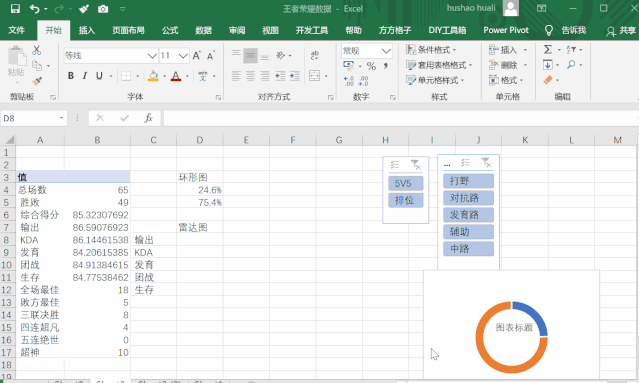Image resolution: width=639 pixels, height=383 pixels.
Task: Open the font name dropdown 等线
Action: coord(152,55)
